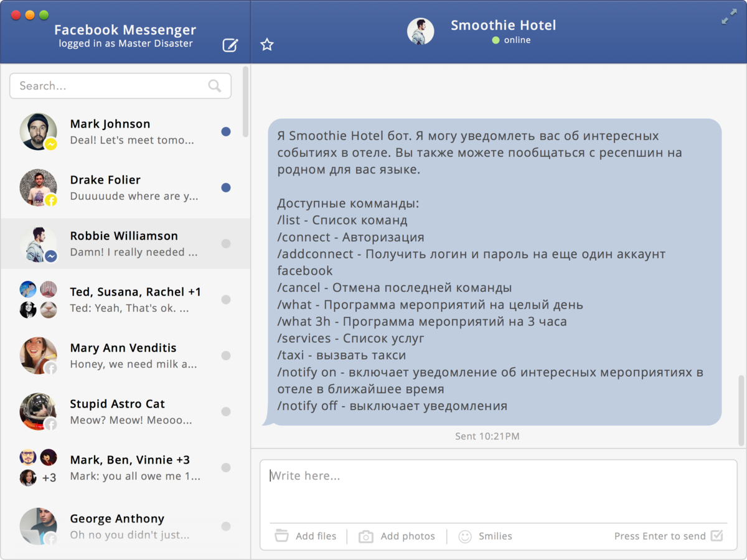Screen dimensions: 747x560
Task: Click the Smilies face icon
Action: tap(465, 536)
